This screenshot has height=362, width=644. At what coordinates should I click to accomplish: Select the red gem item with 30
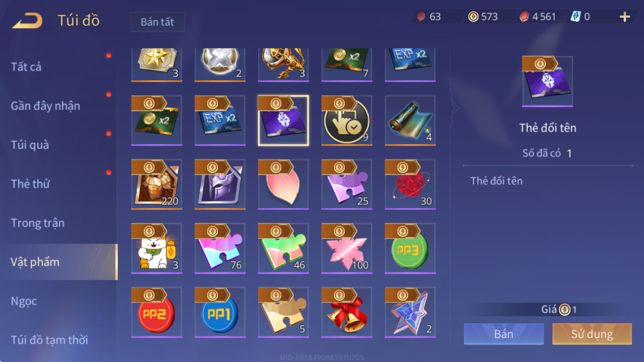(410, 184)
